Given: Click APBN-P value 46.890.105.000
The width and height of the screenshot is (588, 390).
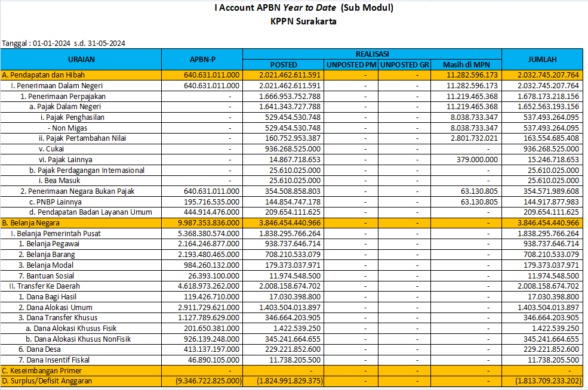Looking at the screenshot, I should tap(214, 360).
